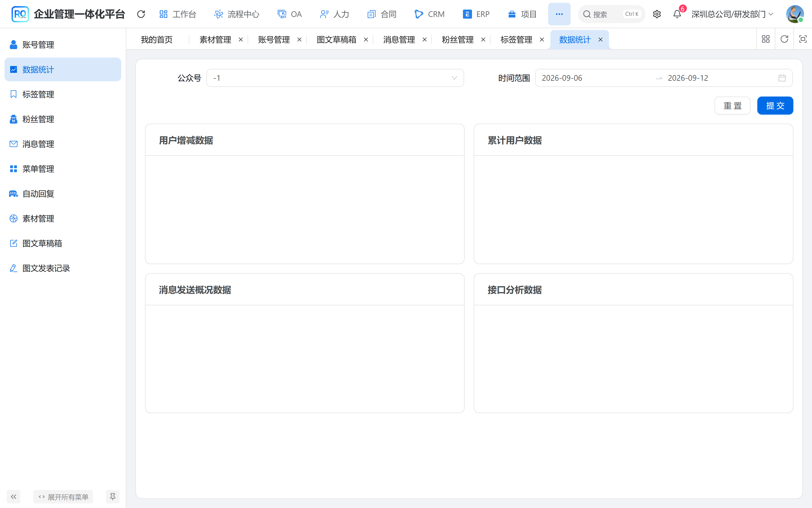Click the RO platform logo
Image resolution: width=812 pixels, height=508 pixels.
[x=20, y=14]
